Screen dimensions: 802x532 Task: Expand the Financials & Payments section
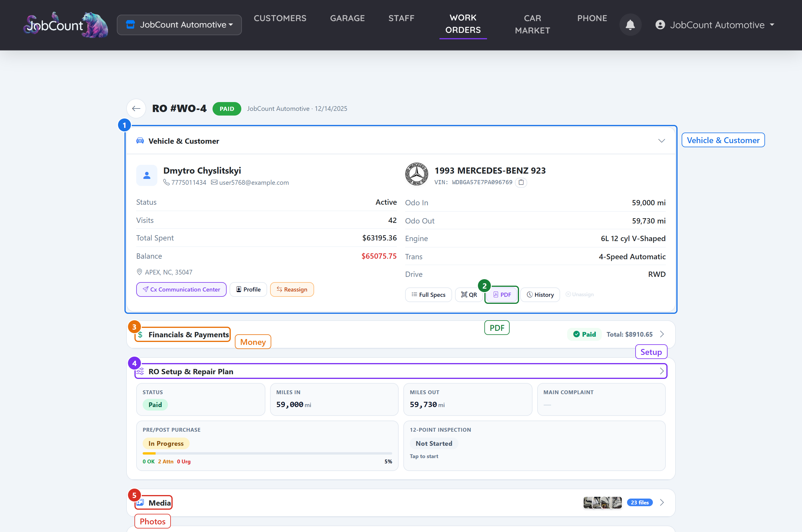pos(662,334)
